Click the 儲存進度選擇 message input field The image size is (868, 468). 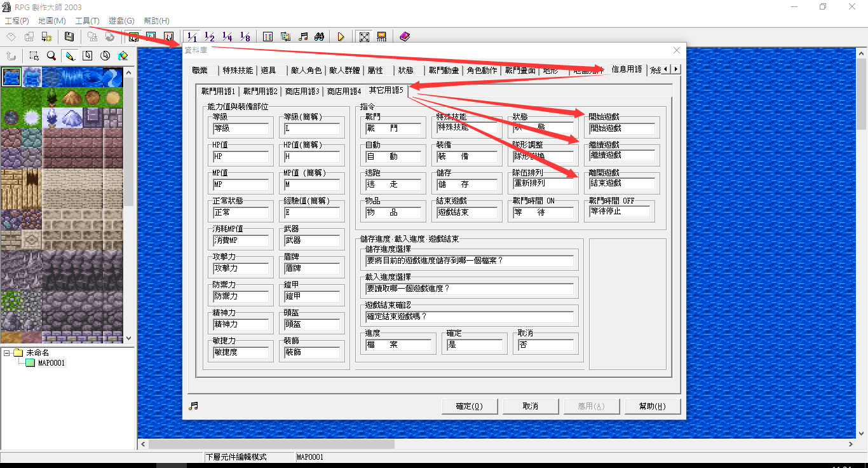coord(470,261)
